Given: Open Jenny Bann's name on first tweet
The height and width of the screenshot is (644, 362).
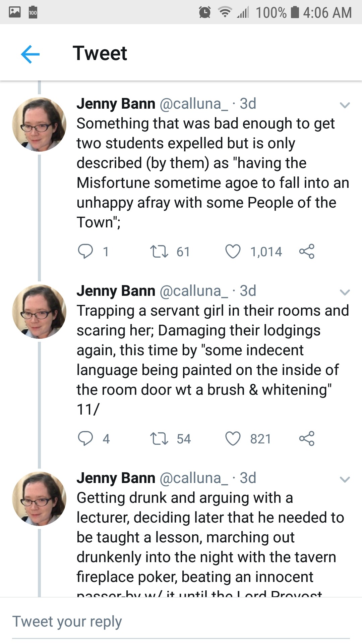Looking at the screenshot, I should coord(116,104).
